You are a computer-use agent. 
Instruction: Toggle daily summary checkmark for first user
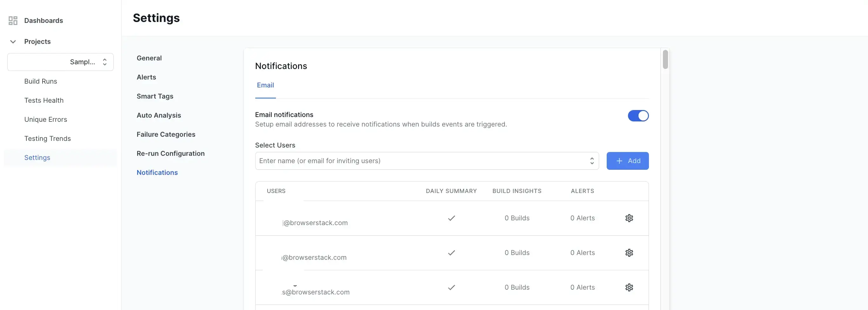(x=451, y=218)
